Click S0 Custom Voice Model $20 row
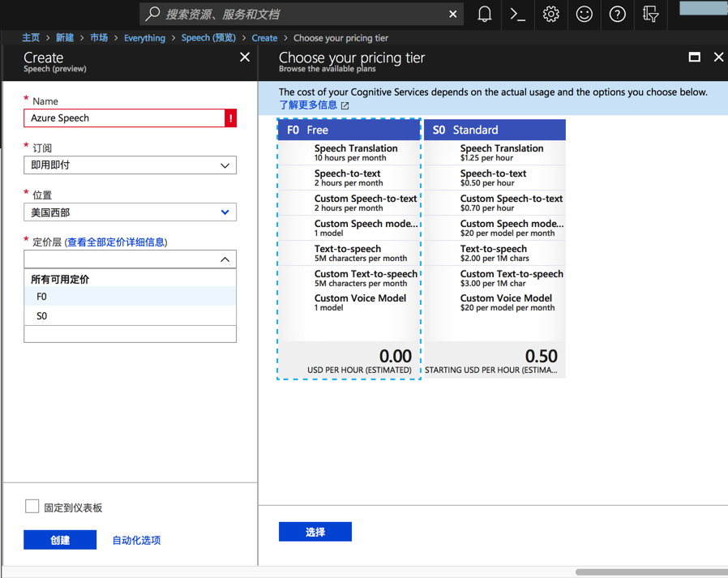The width and height of the screenshot is (728, 578). click(x=495, y=302)
